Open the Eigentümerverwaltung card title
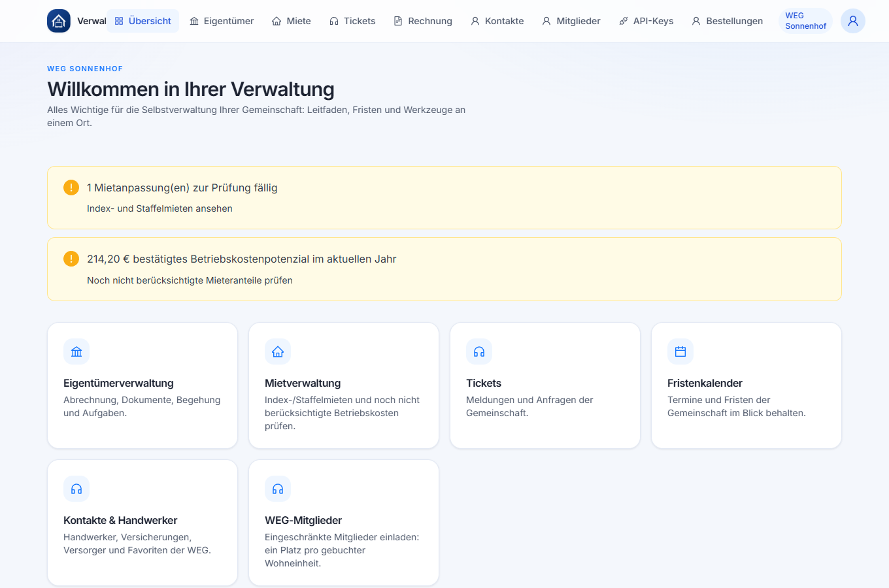This screenshot has height=588, width=889. tap(118, 383)
